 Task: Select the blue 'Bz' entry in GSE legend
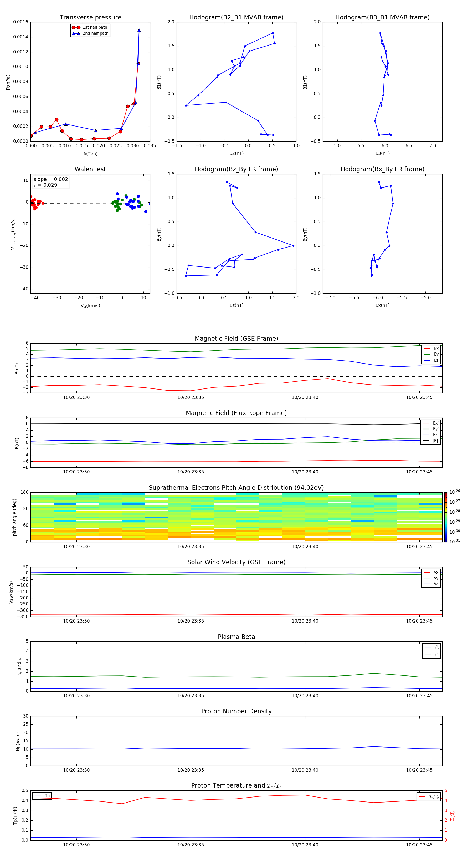(x=431, y=361)
